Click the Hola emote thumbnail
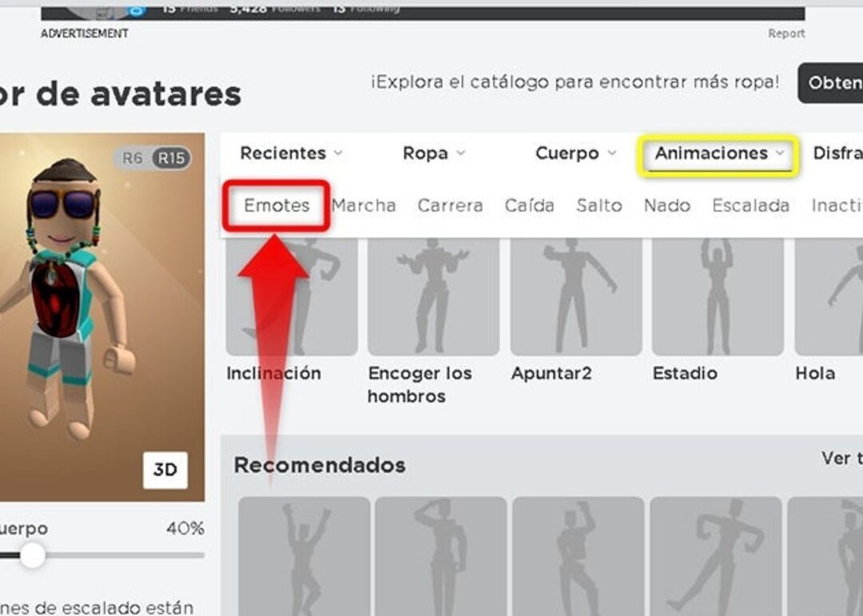The width and height of the screenshot is (863, 616). click(x=829, y=296)
